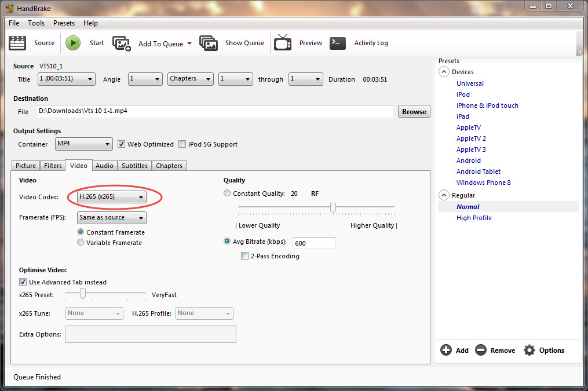588x391 pixels.
Task: Enable 2-Pass Encoding checkbox
Action: (244, 256)
